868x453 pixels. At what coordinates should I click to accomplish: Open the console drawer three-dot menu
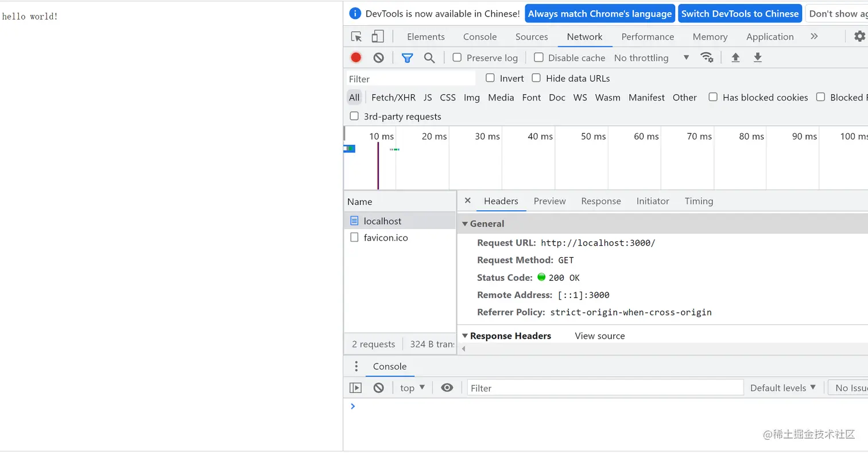tap(356, 366)
